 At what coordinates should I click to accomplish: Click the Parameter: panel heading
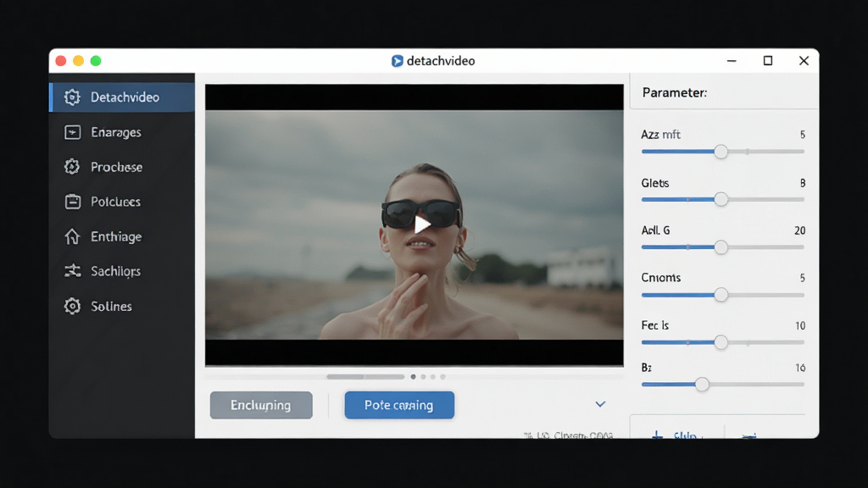[674, 92]
